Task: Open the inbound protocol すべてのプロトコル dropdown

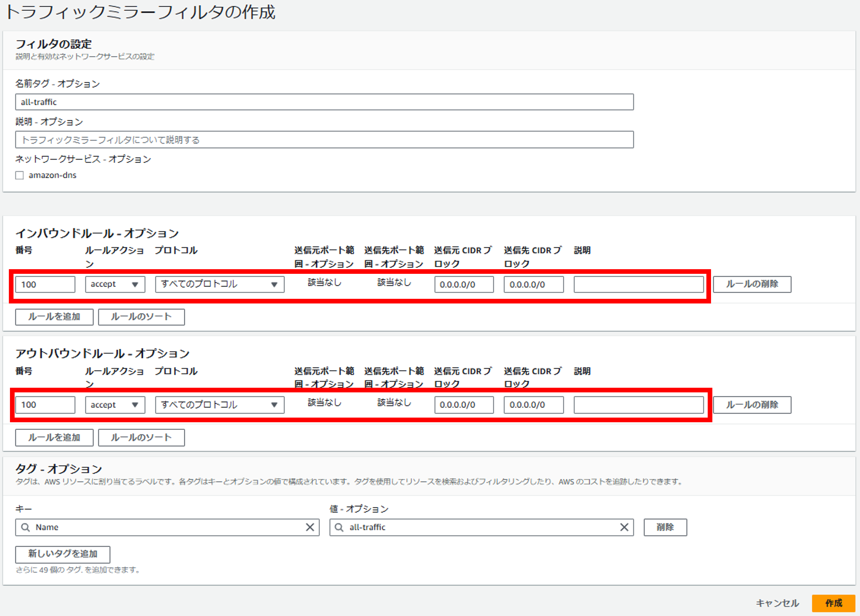Action: click(x=220, y=284)
